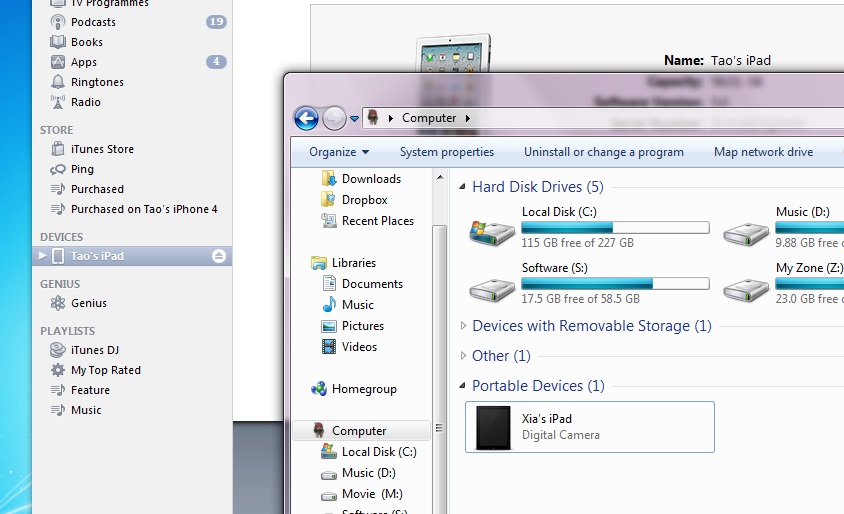The width and height of the screenshot is (844, 514).
Task: Click Map network drive
Action: (763, 152)
